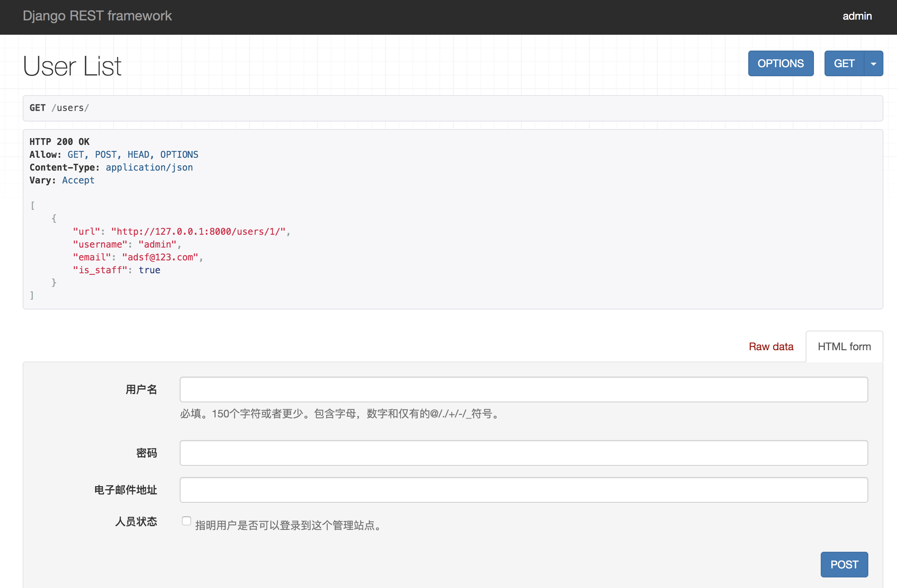Click the 电子邮件地址 email input field
The height and width of the screenshot is (588, 897).
click(523, 489)
